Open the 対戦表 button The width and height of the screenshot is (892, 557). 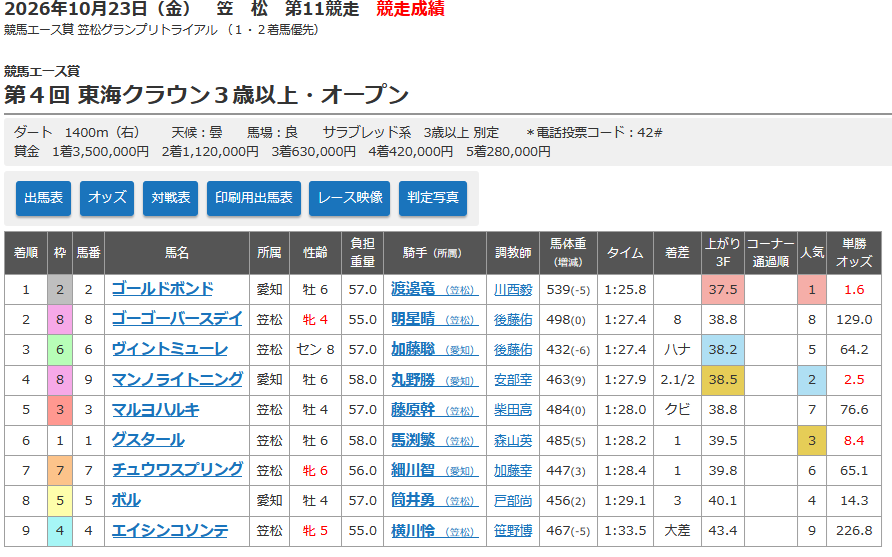click(x=170, y=198)
